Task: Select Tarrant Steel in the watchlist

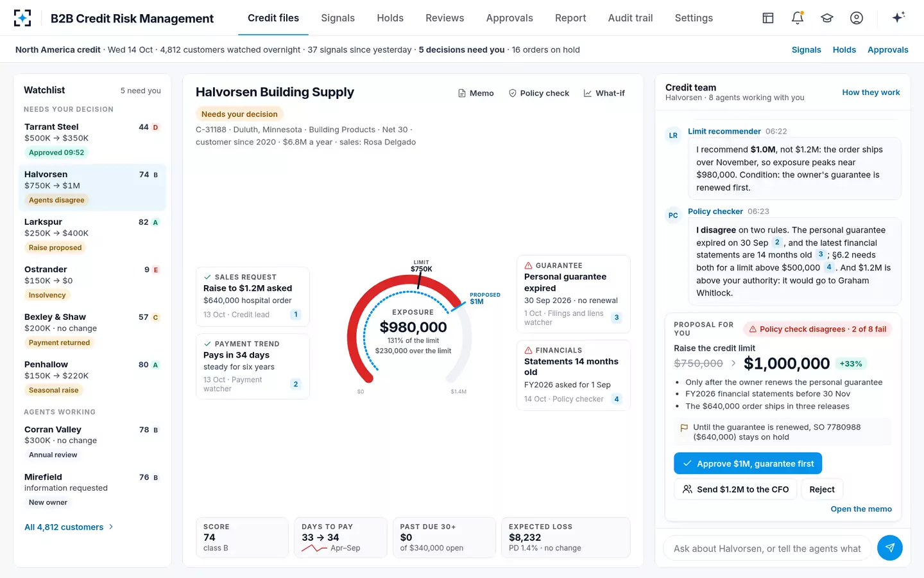Action: [92, 139]
